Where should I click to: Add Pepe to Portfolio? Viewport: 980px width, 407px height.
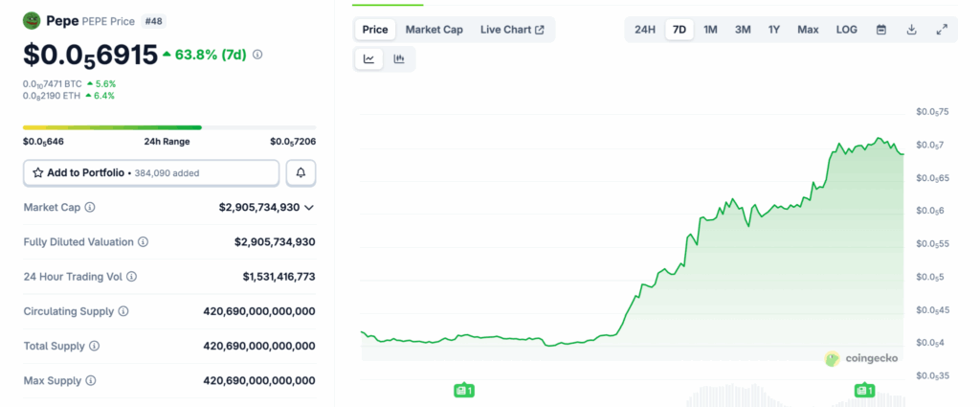[151, 172]
